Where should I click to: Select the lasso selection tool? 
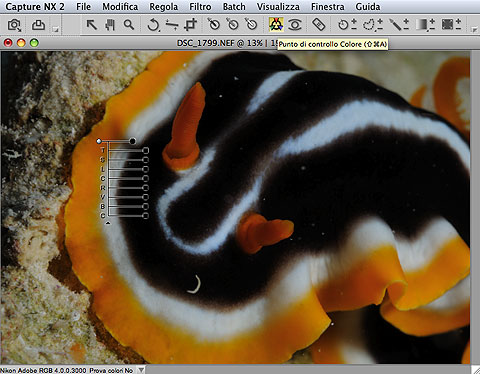(372, 25)
